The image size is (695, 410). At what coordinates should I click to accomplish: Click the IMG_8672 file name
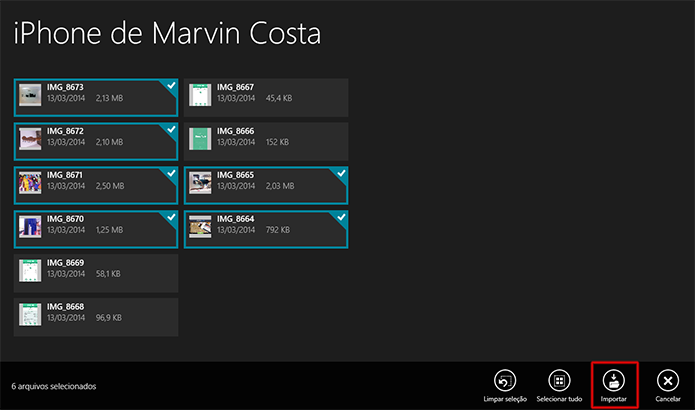[65, 131]
